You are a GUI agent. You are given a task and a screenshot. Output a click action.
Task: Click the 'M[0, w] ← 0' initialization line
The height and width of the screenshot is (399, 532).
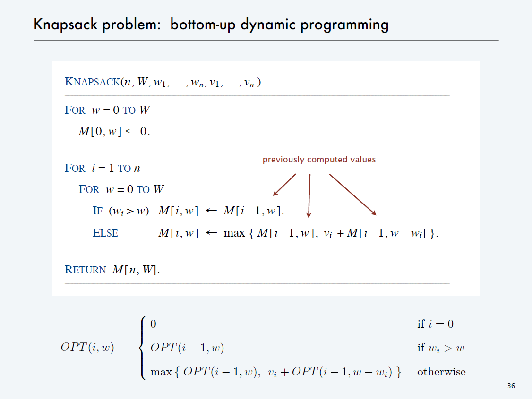114,131
